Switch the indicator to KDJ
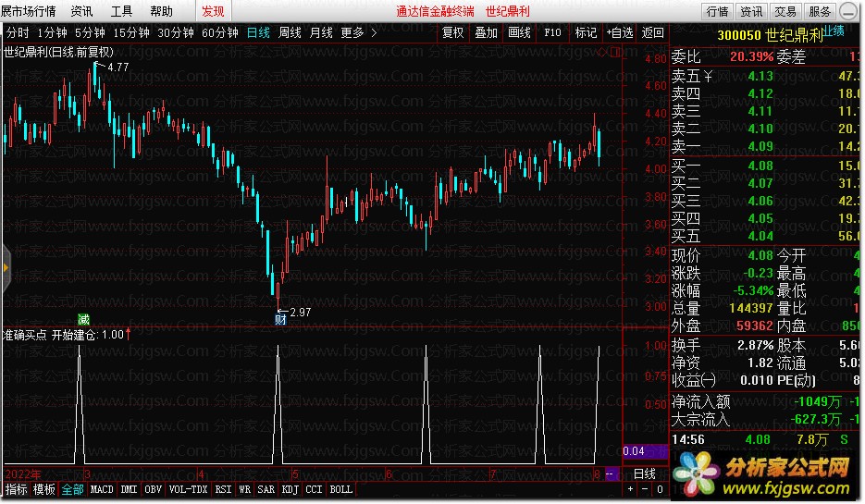This screenshot has width=865, height=504. pyautogui.click(x=290, y=489)
